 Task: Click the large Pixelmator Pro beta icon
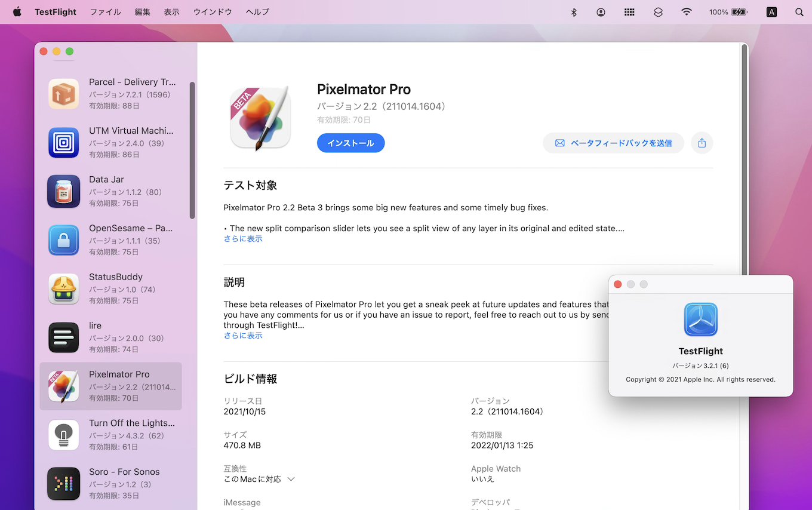click(x=260, y=118)
